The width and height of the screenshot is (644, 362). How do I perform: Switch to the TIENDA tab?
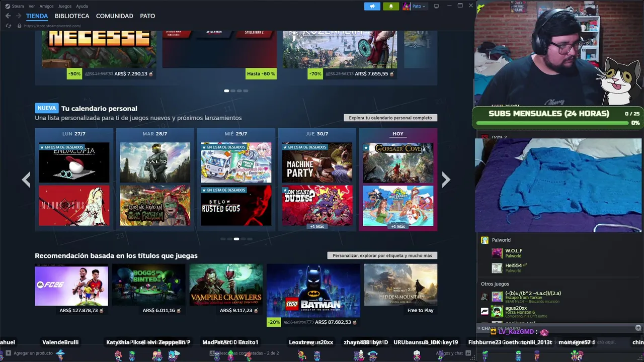click(x=37, y=16)
